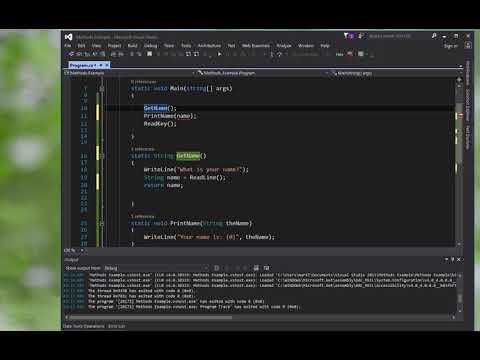
Task: Collapse the Main method outline
Action: point(102,89)
